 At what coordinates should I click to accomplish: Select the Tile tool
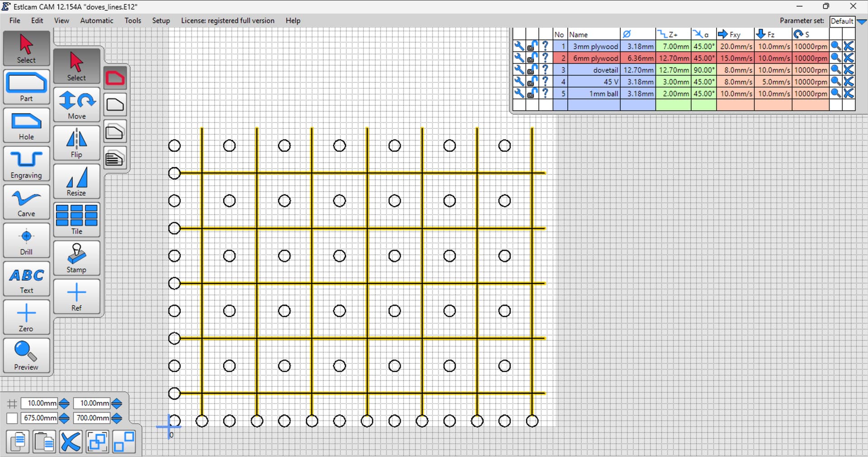tap(76, 220)
